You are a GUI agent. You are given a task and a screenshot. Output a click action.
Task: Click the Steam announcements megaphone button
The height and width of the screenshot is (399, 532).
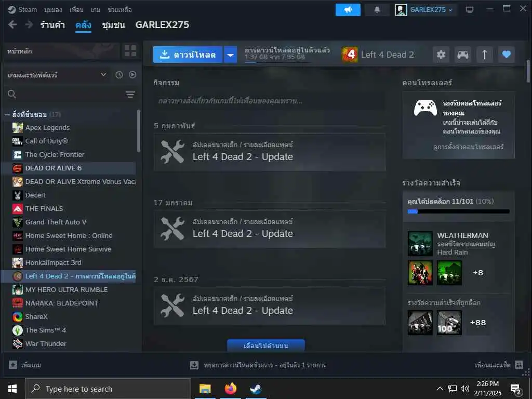click(348, 10)
